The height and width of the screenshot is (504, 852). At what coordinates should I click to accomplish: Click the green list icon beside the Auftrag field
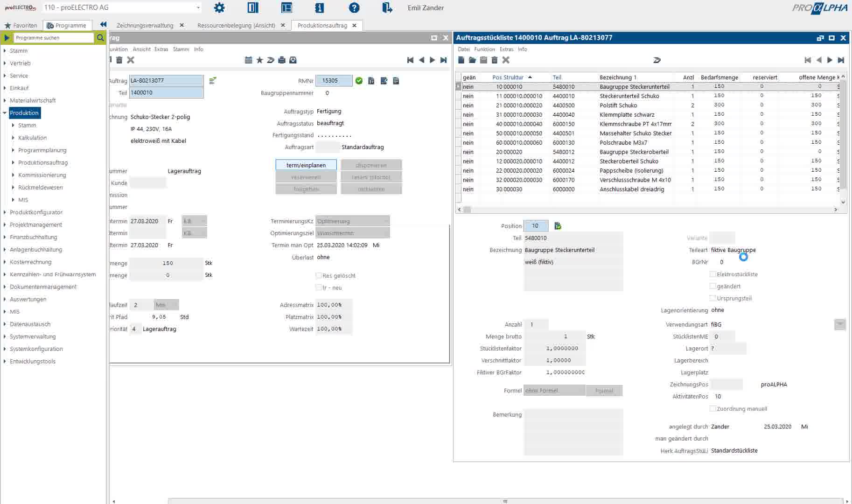pyautogui.click(x=213, y=81)
